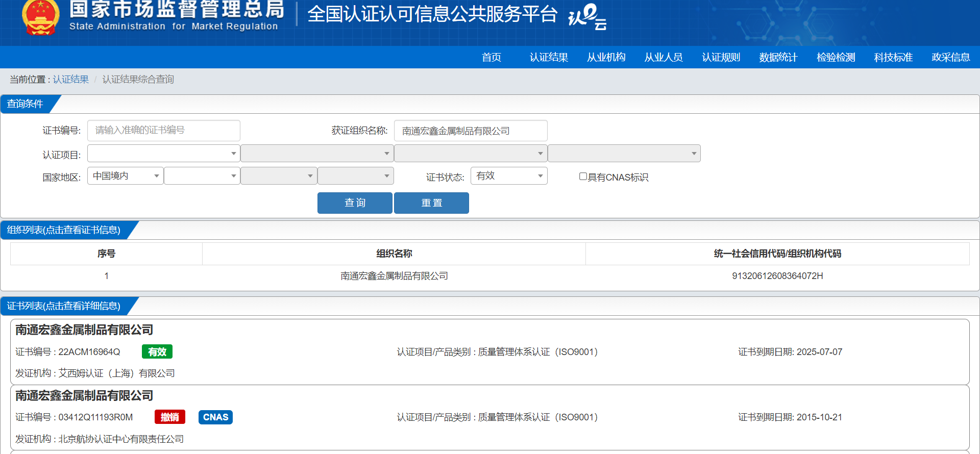The height and width of the screenshot is (454, 980).
Task: Select organization row 南通宏鑫金属制品有限公司 in table
Action: (x=490, y=276)
